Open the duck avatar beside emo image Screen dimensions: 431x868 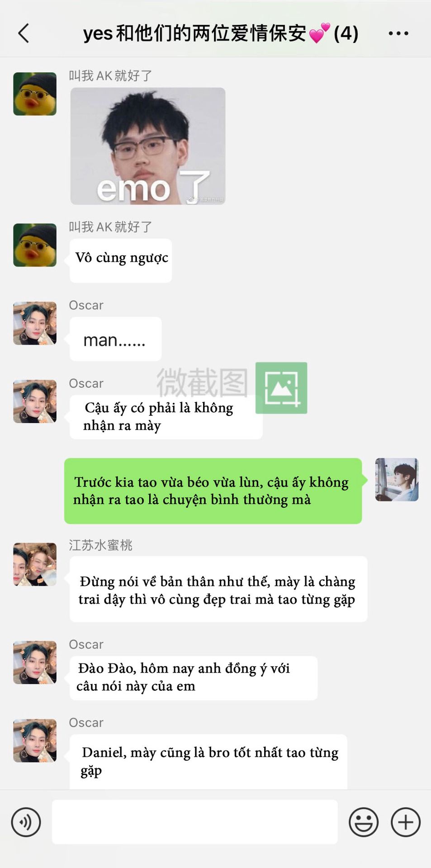(35, 94)
